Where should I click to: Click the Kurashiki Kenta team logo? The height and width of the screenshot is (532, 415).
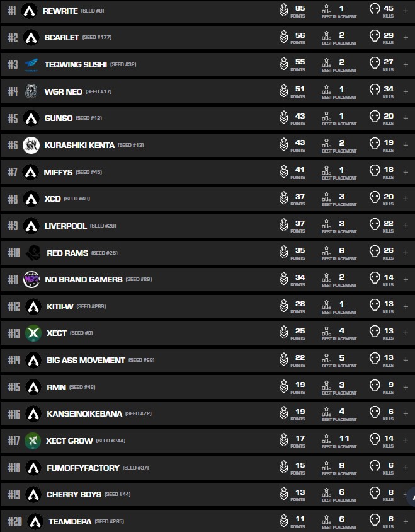click(x=31, y=145)
